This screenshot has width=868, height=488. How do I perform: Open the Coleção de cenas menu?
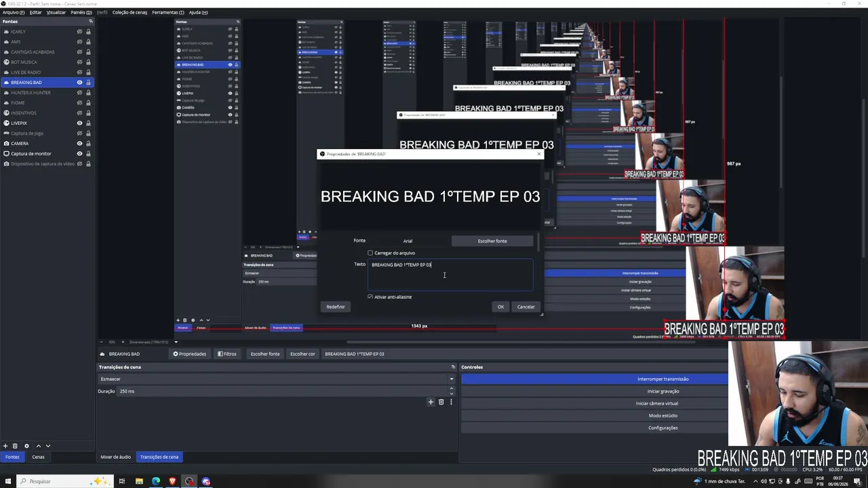[x=130, y=12]
